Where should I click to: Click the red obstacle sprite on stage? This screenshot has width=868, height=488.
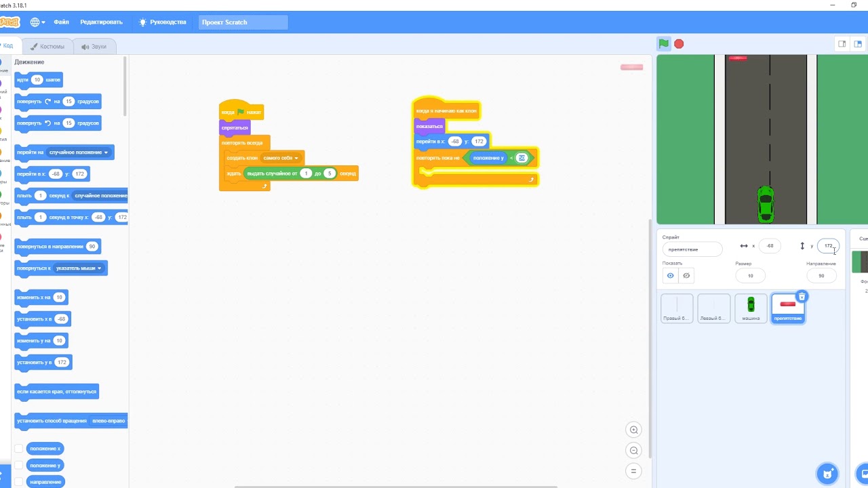point(738,58)
